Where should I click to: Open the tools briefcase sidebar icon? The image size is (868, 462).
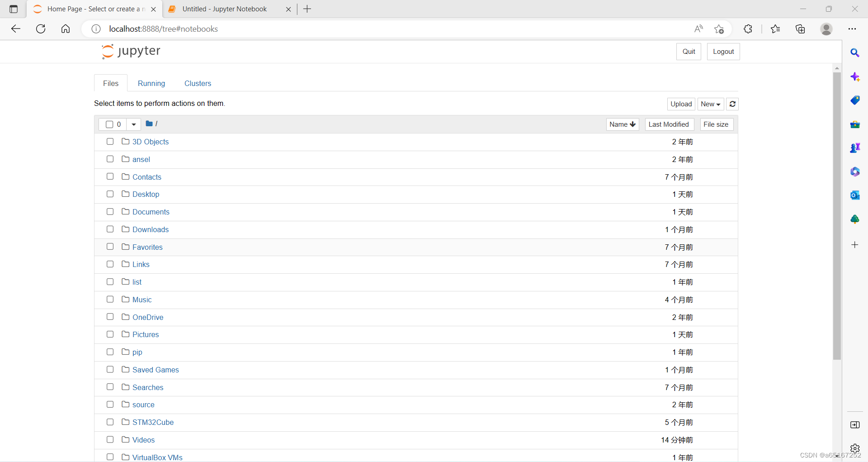pyautogui.click(x=855, y=124)
